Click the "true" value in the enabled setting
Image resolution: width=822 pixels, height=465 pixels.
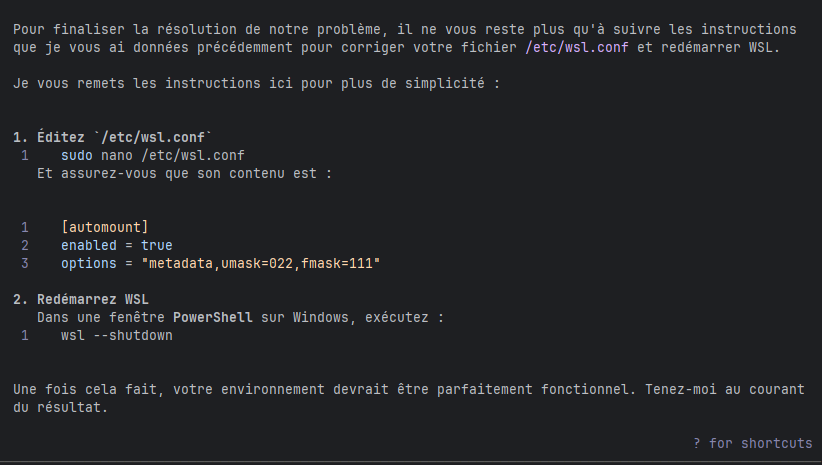tap(156, 245)
